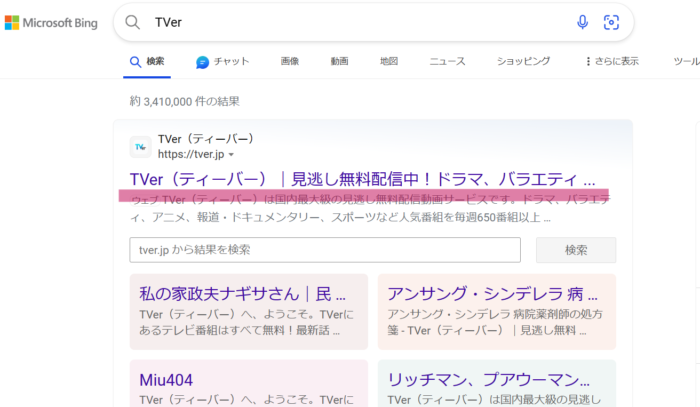Screen dimensions: 700x407
Task: Click the TVer site favicon
Action: coord(141,147)
